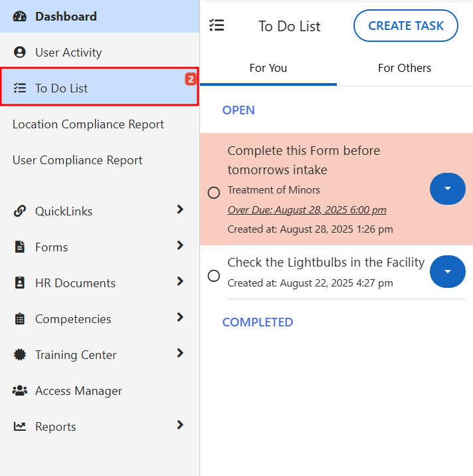Click the HR Documents badge icon

20,283
